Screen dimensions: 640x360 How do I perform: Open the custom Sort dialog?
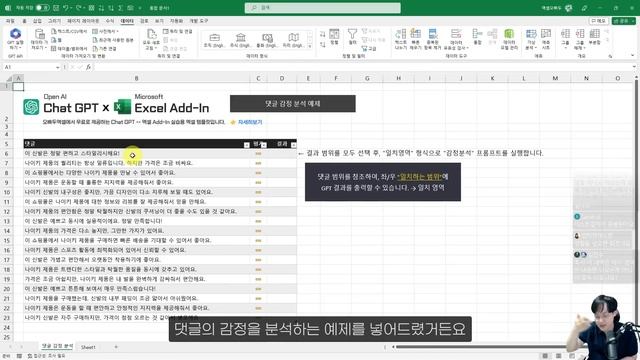(334, 37)
